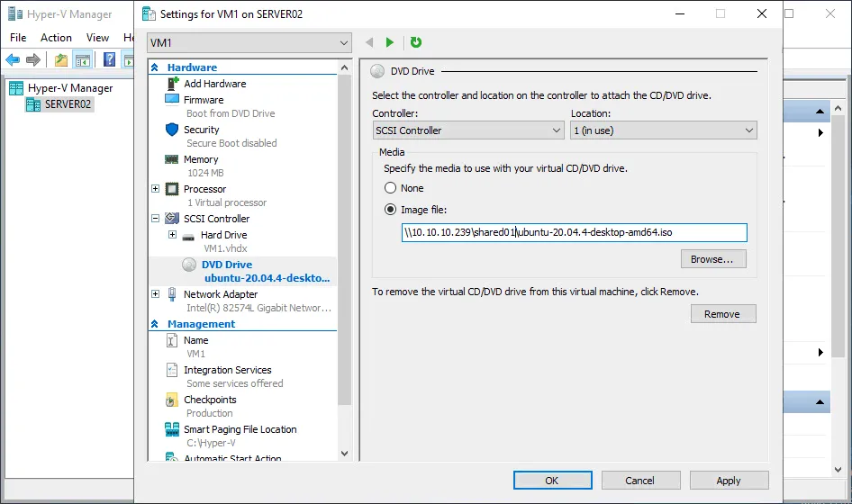Click the image file path field
Image resolution: width=852 pixels, height=504 pixels.
click(x=574, y=233)
